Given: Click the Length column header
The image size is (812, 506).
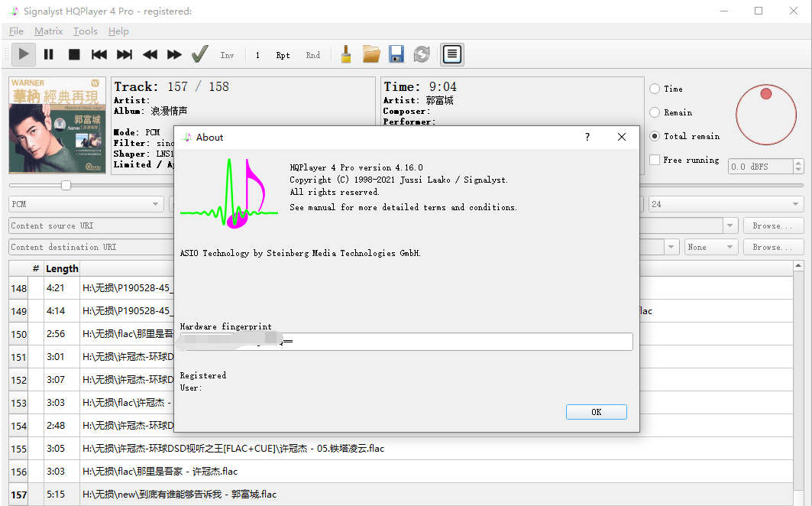Looking at the screenshot, I should coord(62,268).
